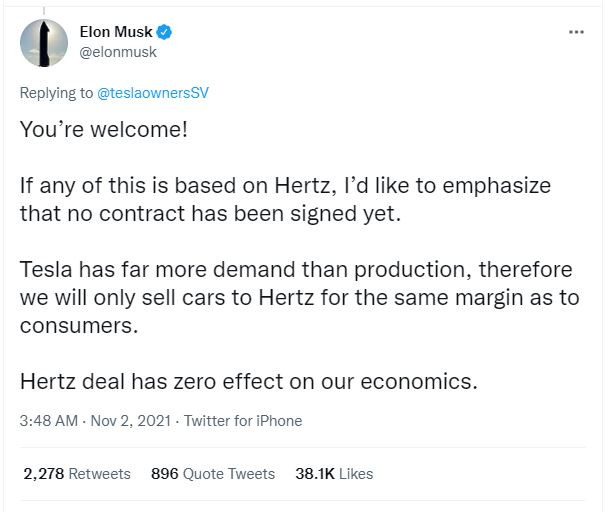View the 2,278 Retweets list
The image size is (608, 512).
(x=77, y=473)
